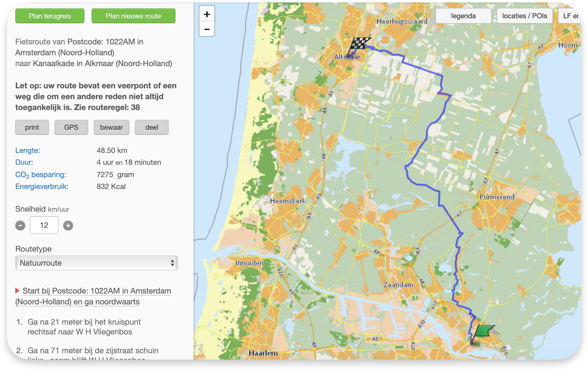This screenshot has width=588, height=371.
Task: Click the Routetype dropdown arrows
Action: coord(172,263)
